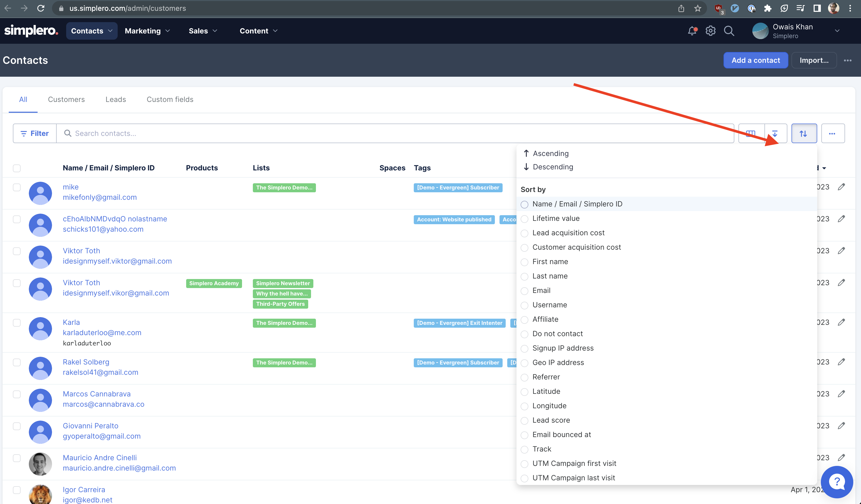Sort by Do not contact

[x=552, y=334]
